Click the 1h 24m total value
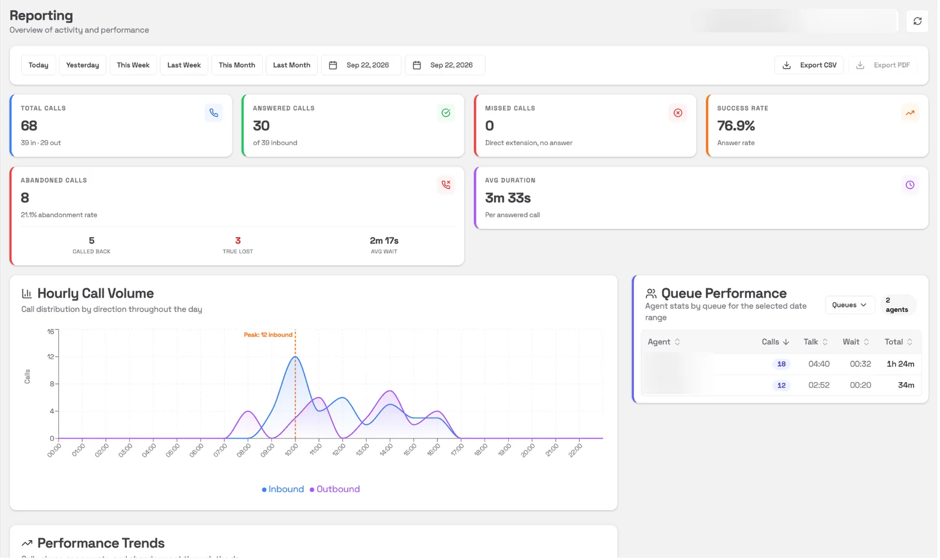The height and width of the screenshot is (560, 940). tap(900, 365)
